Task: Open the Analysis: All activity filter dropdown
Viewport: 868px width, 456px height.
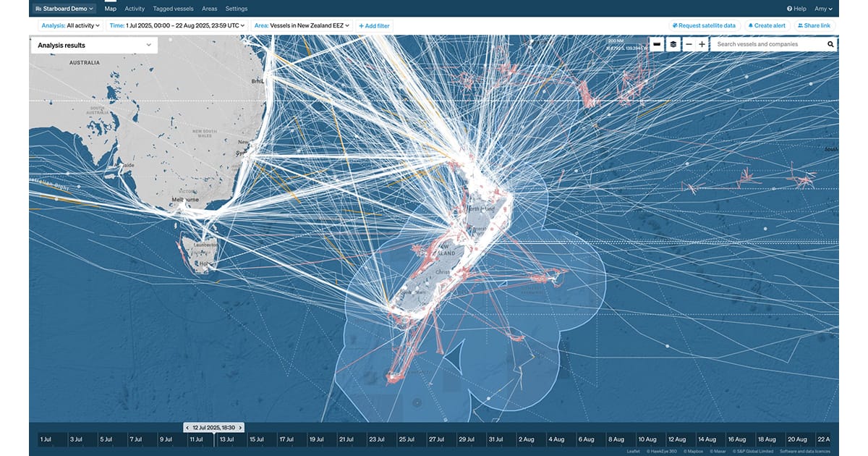Action: coord(71,25)
